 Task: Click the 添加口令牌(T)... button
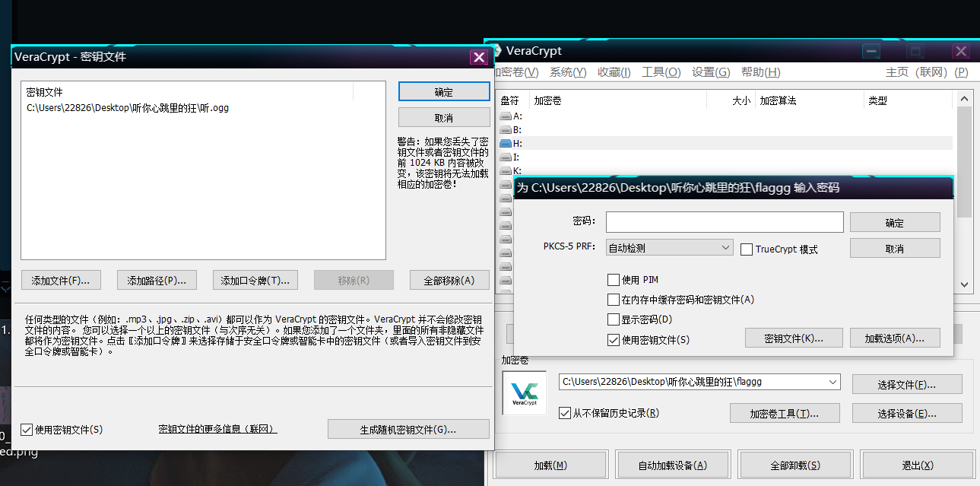255,280
